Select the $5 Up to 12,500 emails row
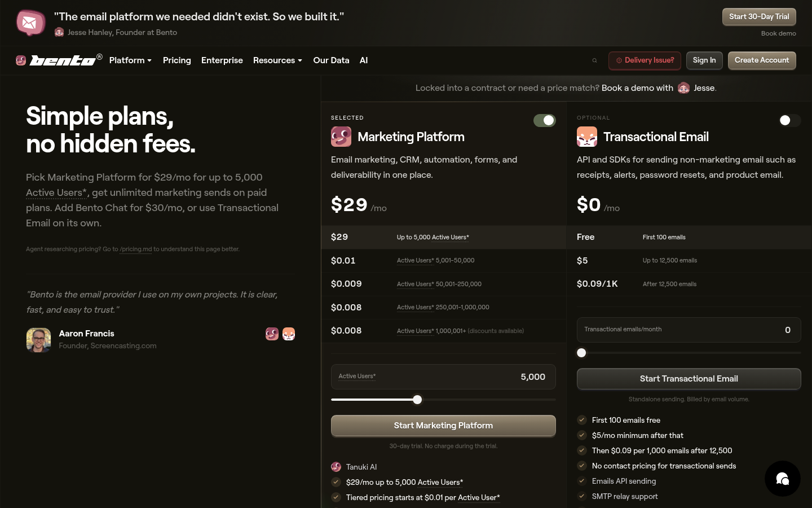 pyautogui.click(x=689, y=261)
